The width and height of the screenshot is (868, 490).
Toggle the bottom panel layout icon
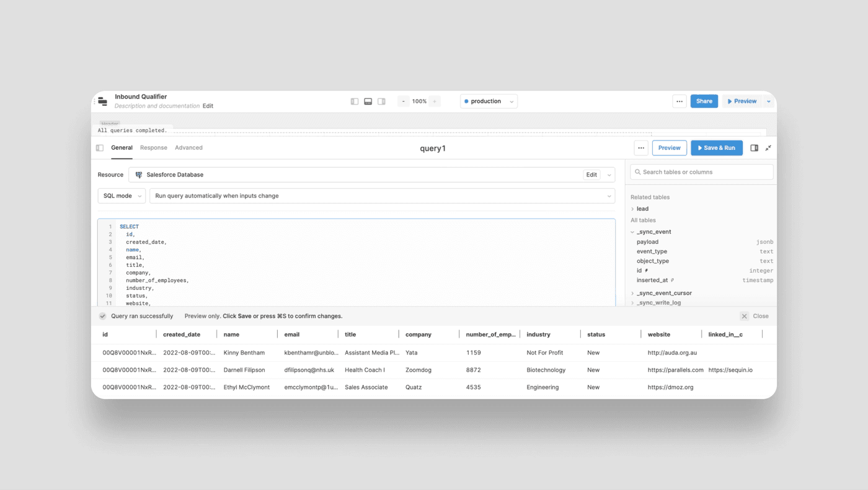click(368, 102)
